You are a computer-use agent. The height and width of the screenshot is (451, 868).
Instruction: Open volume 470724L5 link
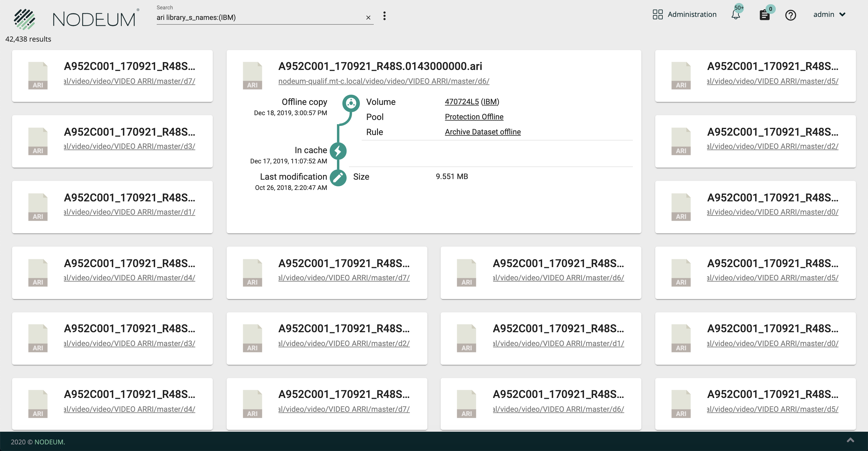tap(461, 102)
